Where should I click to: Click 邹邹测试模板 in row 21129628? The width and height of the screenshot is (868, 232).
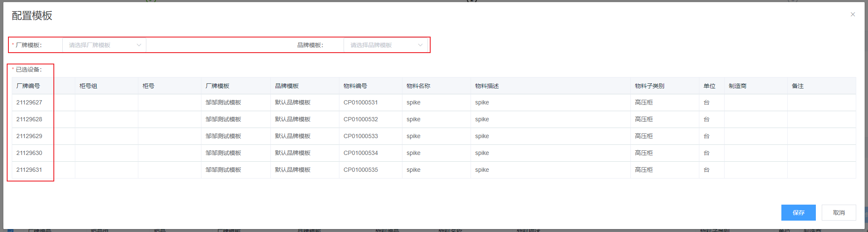coord(223,119)
